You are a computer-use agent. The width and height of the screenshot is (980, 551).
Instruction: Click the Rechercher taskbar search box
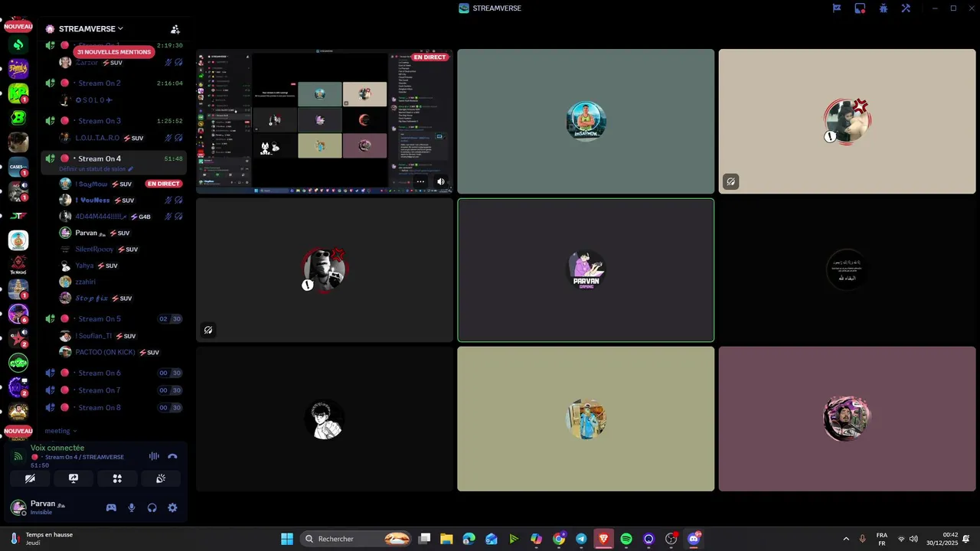(356, 539)
